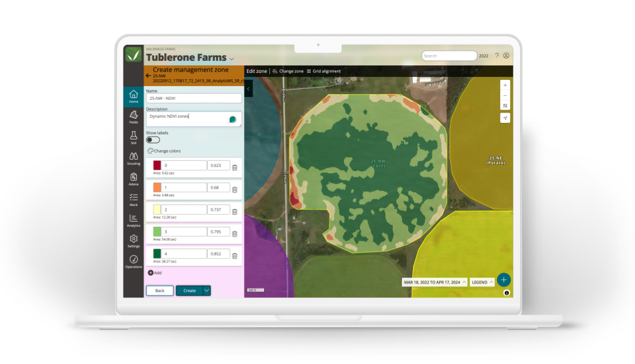The height and width of the screenshot is (364, 635).
Task: Click the map info icon
Action: click(506, 293)
